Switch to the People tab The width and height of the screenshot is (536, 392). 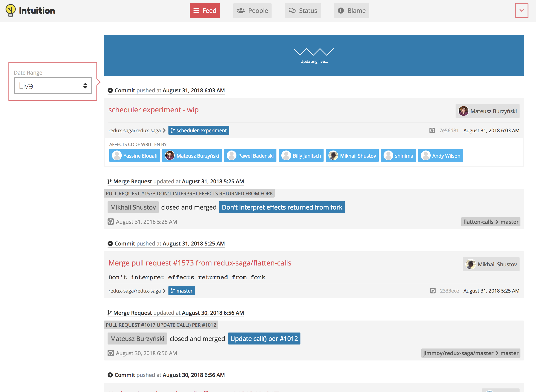tap(252, 11)
